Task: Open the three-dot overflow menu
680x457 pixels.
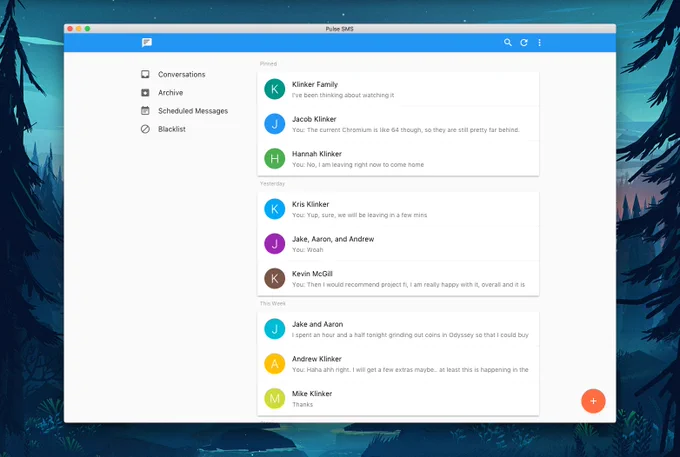Action: pyautogui.click(x=539, y=42)
